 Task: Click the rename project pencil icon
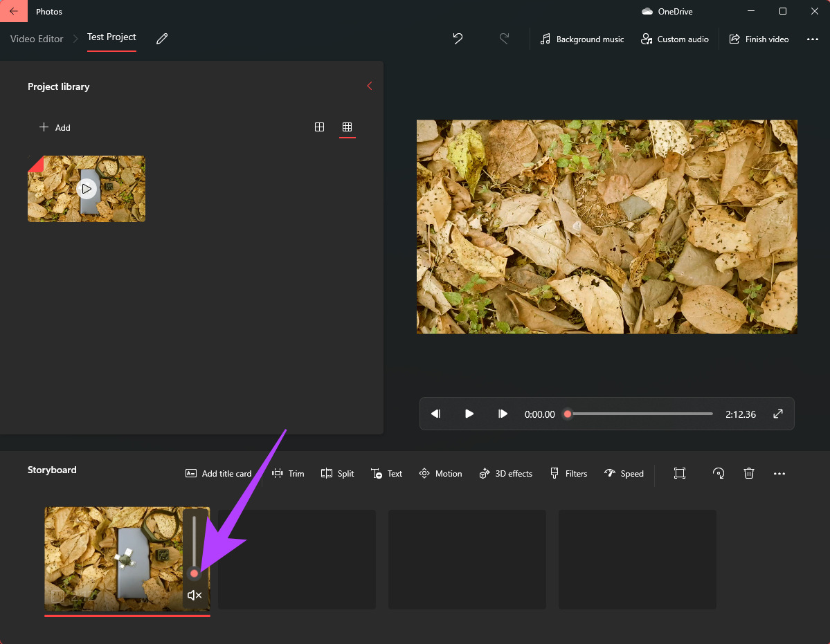pos(162,39)
